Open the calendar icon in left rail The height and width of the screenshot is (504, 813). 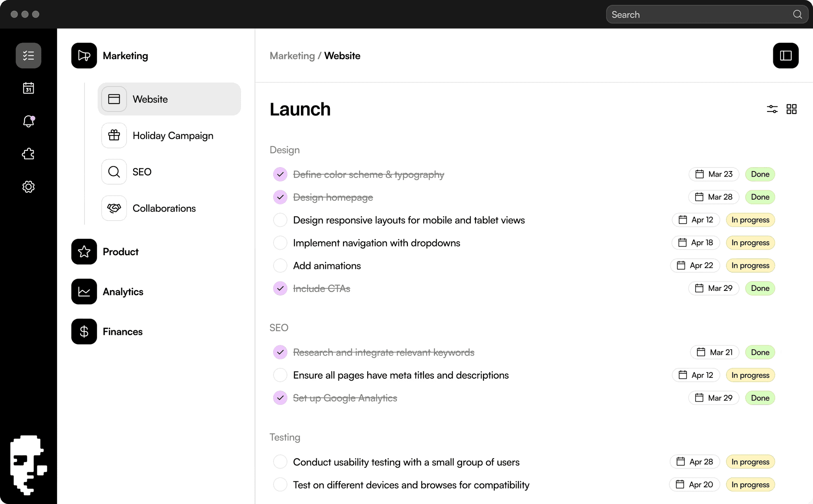point(28,88)
